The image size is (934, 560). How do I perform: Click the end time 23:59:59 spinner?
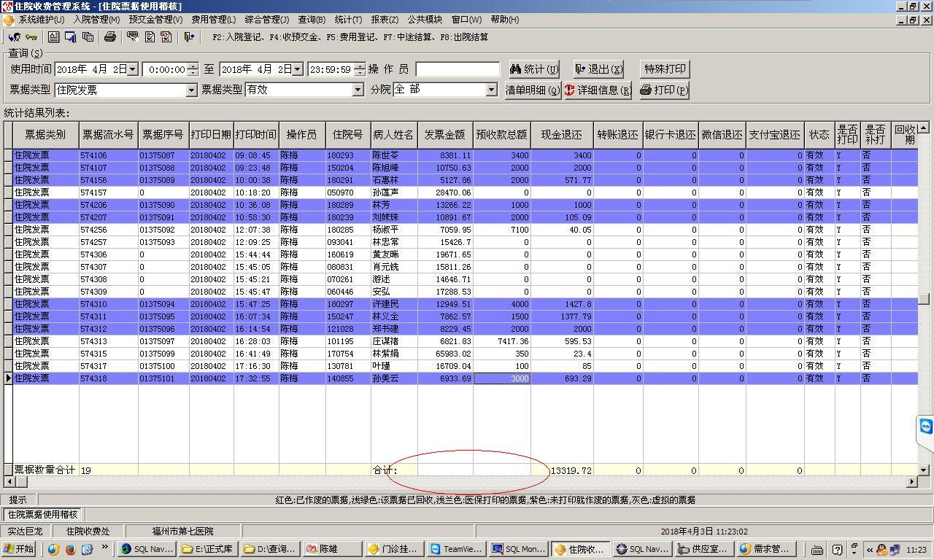[359, 69]
